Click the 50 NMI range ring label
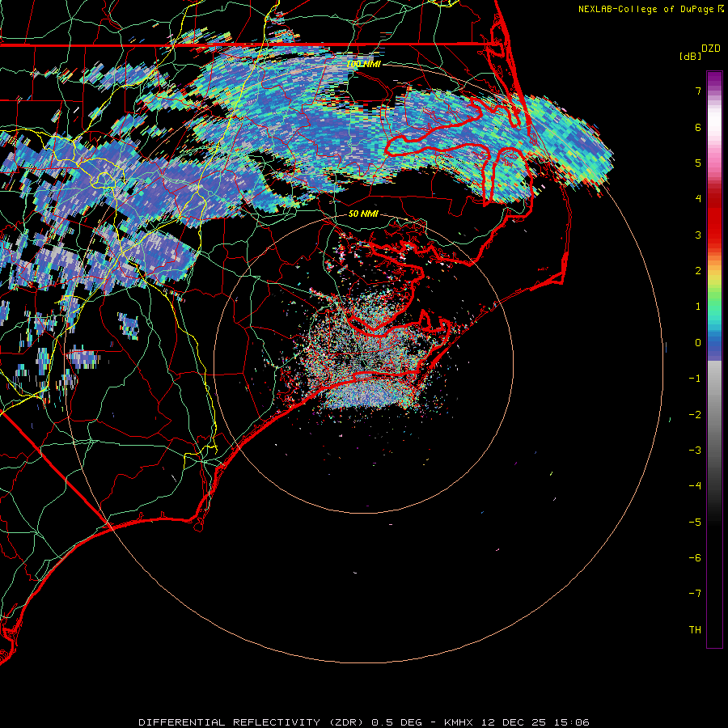This screenshot has height=728, width=728. (x=363, y=214)
